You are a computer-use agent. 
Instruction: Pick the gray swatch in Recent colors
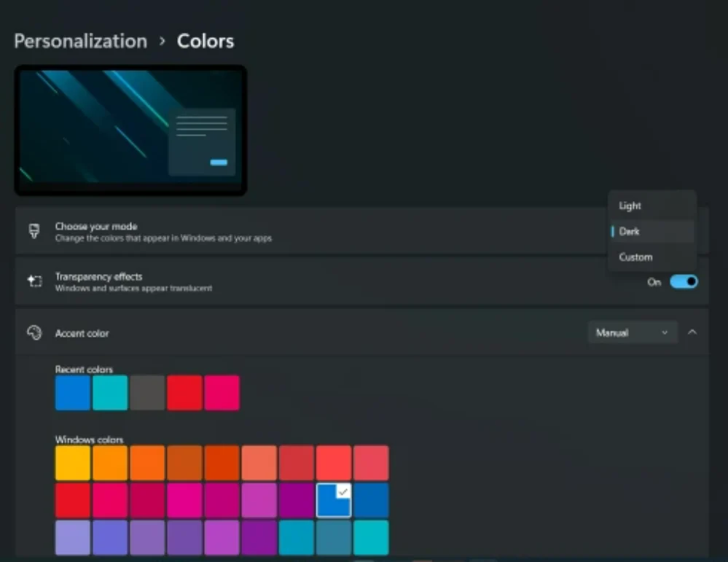[x=147, y=393]
